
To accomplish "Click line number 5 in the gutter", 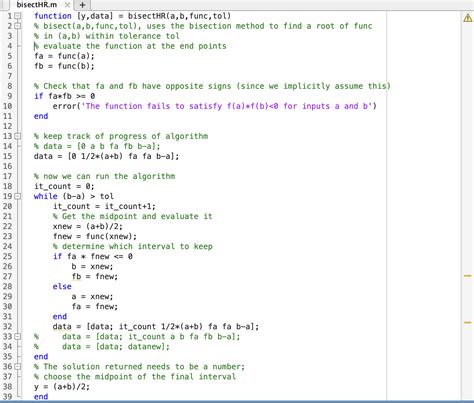I will coord(10,56).
